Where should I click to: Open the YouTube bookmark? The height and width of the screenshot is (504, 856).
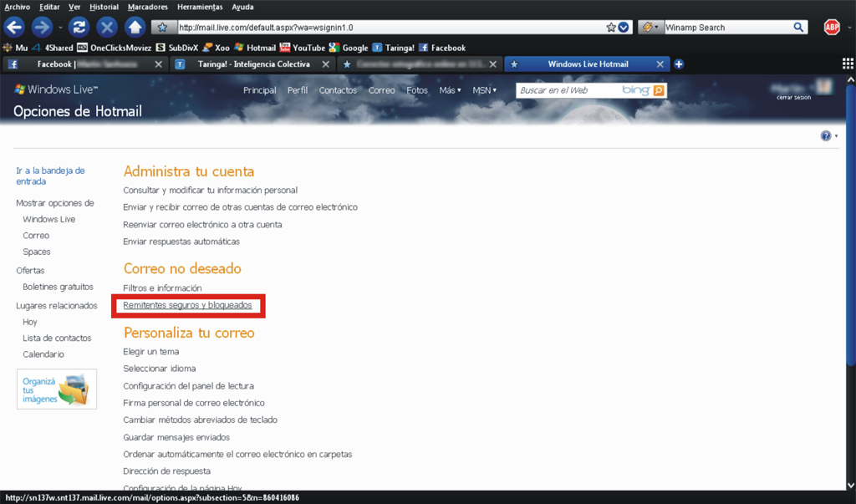point(303,48)
